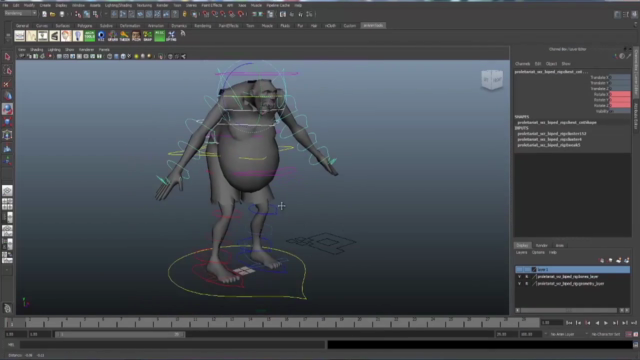Click the Save Scene icon
This screenshot has height=360, width=640.
[x=62, y=14]
